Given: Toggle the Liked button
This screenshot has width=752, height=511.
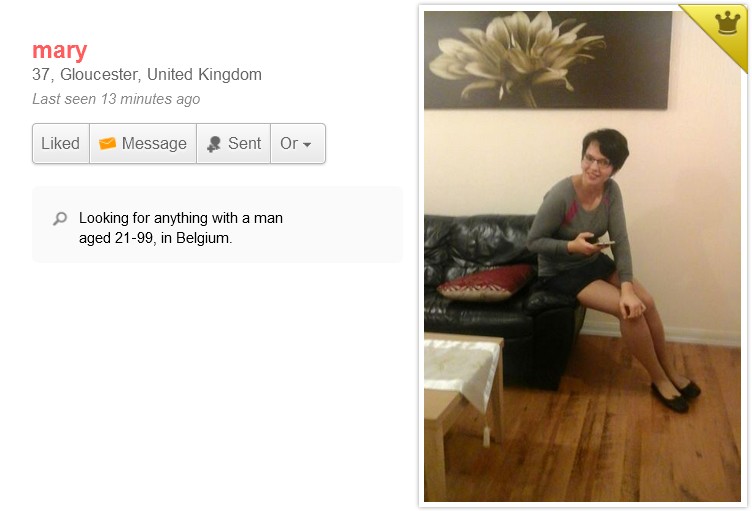Looking at the screenshot, I should pyautogui.click(x=61, y=143).
